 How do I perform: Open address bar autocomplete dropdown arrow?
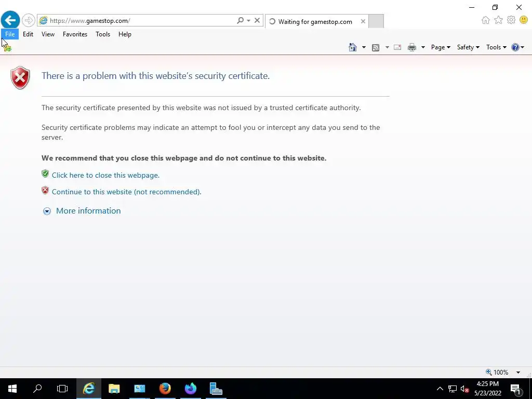[x=249, y=20]
